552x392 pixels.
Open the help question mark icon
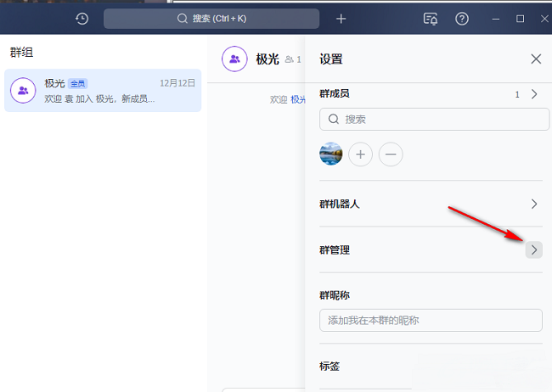pos(462,19)
